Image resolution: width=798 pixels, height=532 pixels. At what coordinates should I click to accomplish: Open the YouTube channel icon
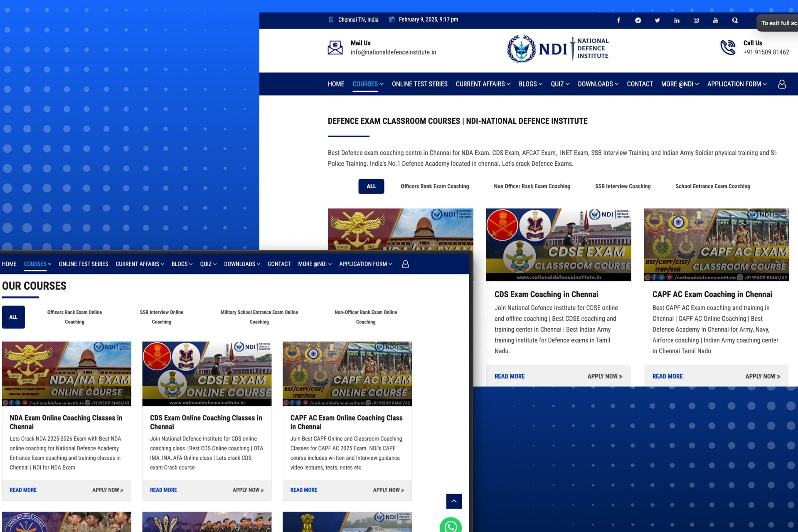point(715,20)
